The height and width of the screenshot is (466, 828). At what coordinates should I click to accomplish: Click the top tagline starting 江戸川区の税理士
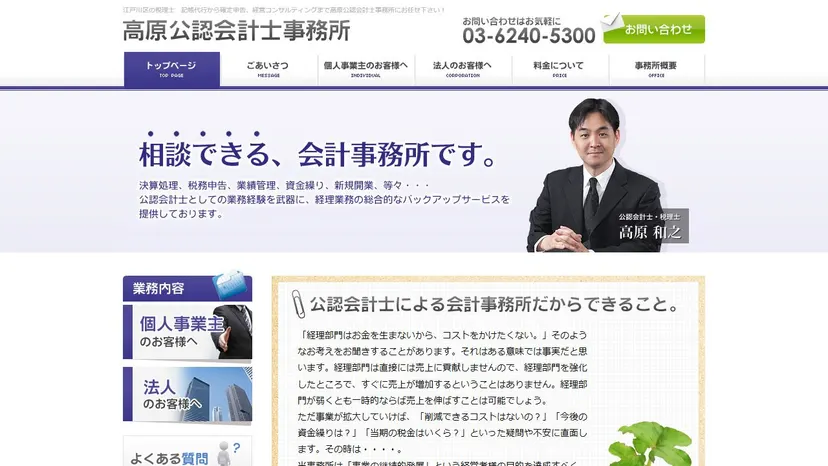[x=284, y=10]
